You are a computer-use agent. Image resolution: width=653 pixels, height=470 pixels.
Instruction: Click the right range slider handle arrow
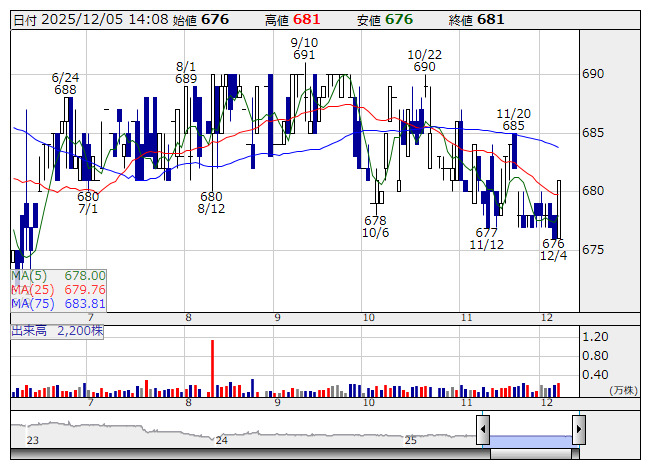[579, 429]
